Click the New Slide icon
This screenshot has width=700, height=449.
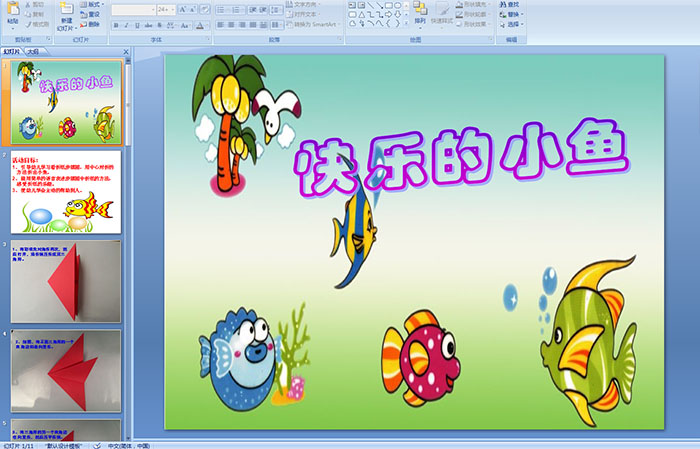(67, 9)
